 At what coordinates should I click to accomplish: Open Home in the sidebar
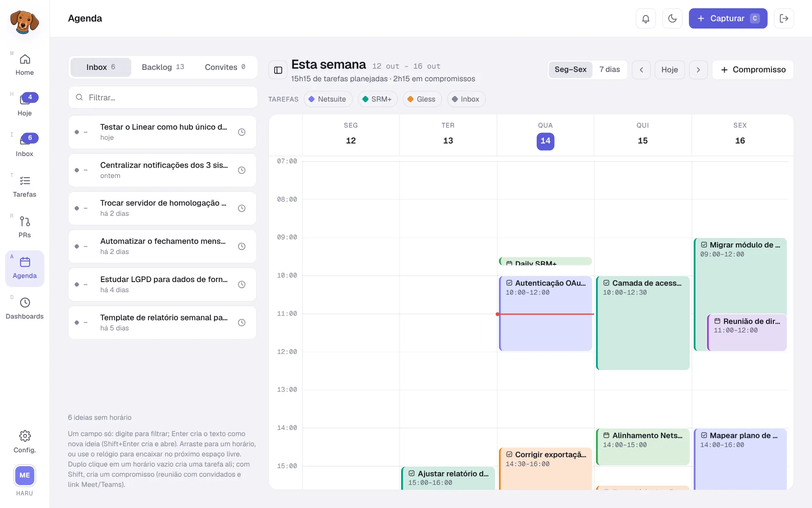(x=25, y=65)
